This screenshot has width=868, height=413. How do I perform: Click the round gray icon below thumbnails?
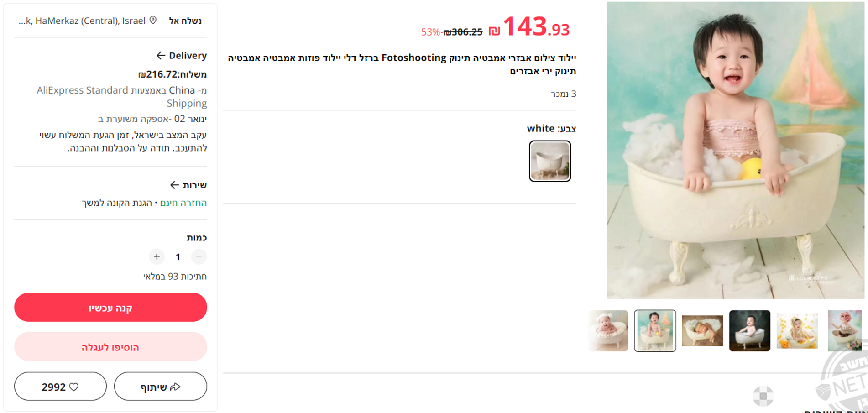click(763, 396)
